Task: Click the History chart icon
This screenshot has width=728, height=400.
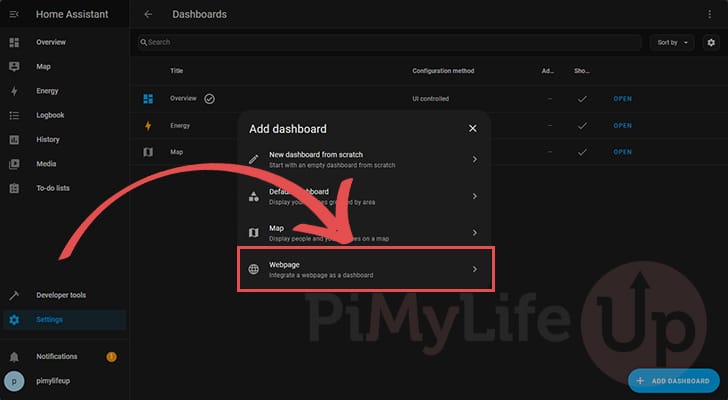Action: coord(14,140)
